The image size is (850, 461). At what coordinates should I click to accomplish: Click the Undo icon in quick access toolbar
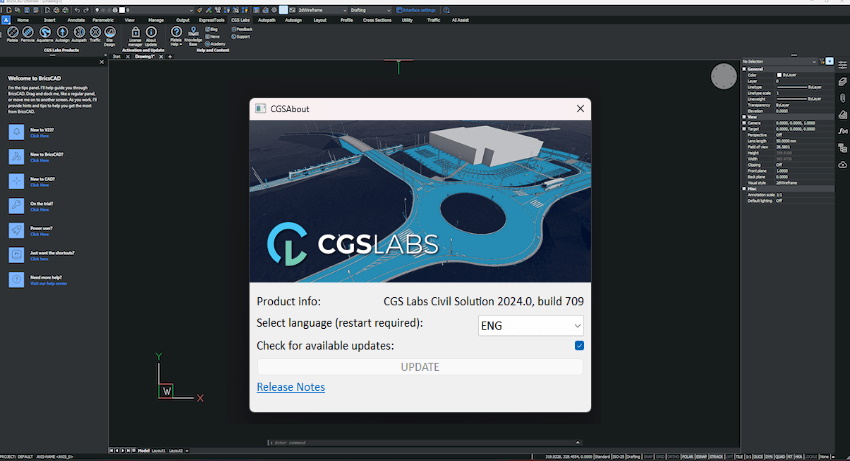77,10
